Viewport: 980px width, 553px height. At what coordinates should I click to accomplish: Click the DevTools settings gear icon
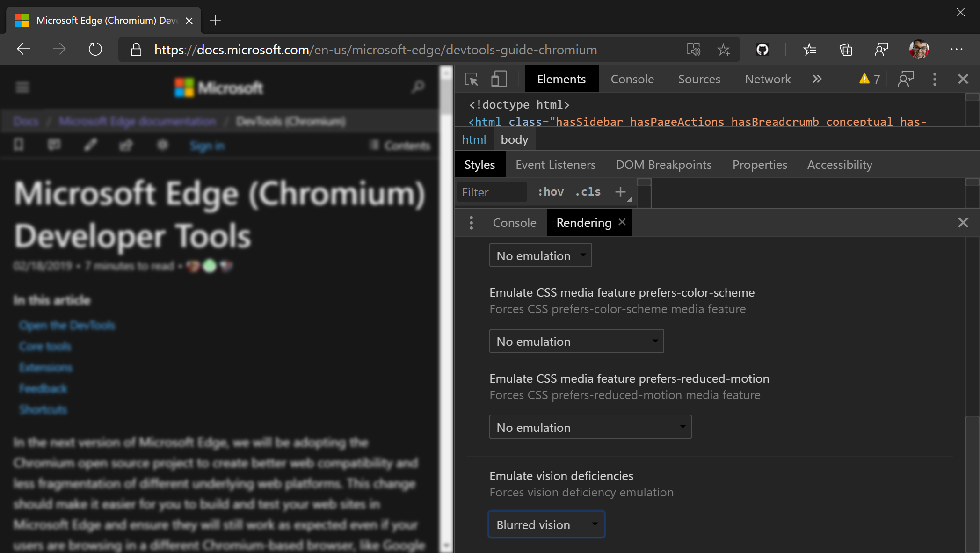tap(935, 79)
